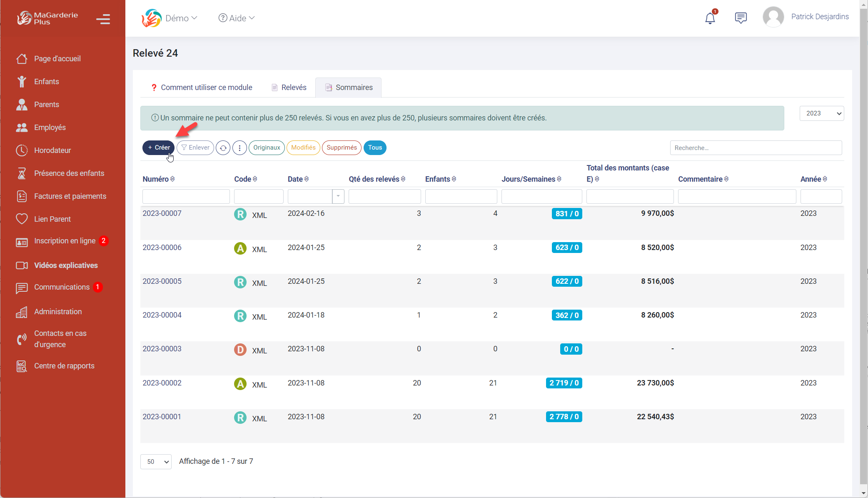Toggle the Modifiés filter
Image resolution: width=868 pixels, height=498 pixels.
[x=303, y=148]
